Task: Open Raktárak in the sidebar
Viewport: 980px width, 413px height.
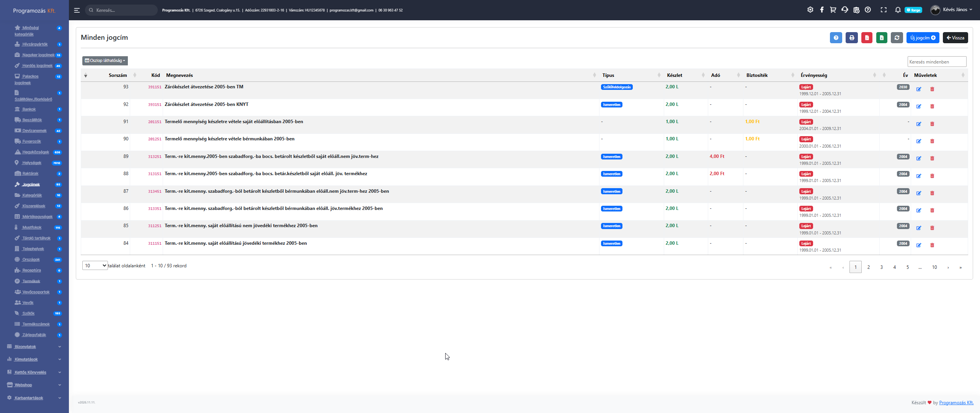Action: click(30, 174)
